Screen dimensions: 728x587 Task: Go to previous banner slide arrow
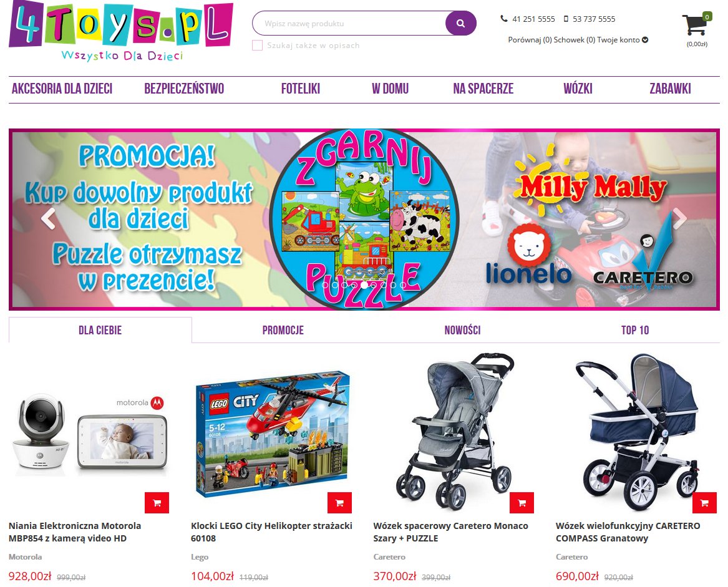(48, 219)
